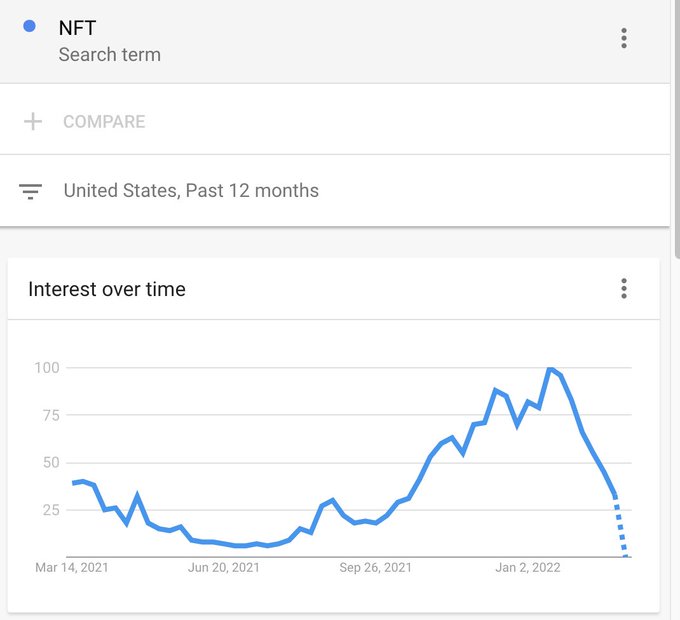Click the NFT search term text
This screenshot has width=680, height=620.
coord(77,28)
